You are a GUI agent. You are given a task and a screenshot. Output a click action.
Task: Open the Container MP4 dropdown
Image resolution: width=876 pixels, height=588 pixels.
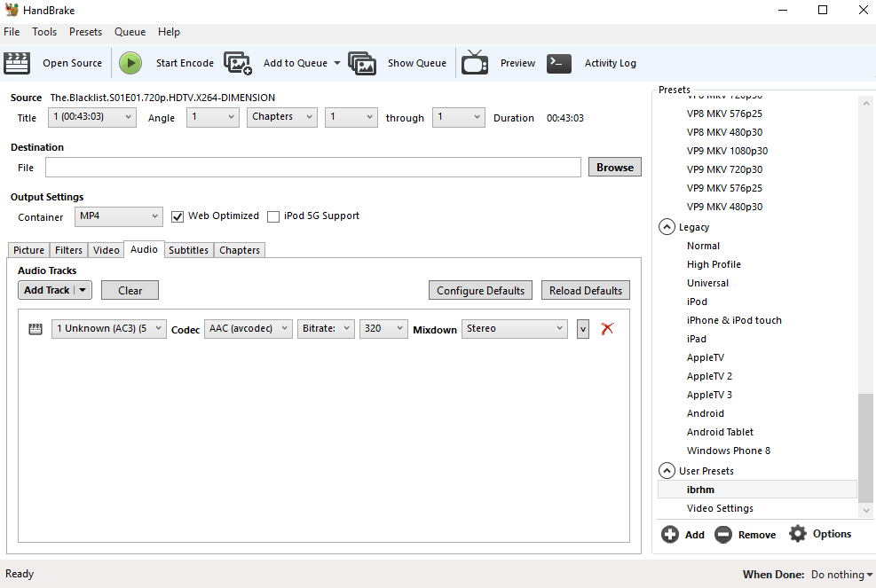click(119, 216)
